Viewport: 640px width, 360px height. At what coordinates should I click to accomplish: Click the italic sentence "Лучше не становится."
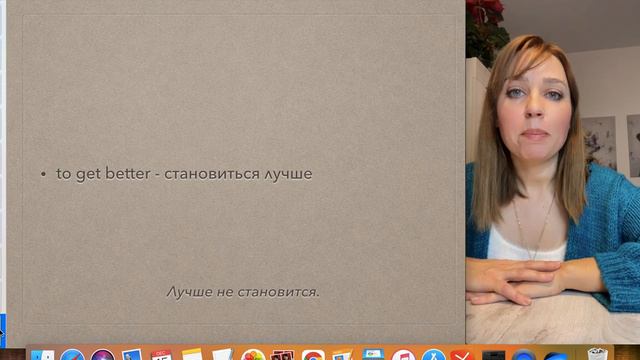[x=243, y=292]
